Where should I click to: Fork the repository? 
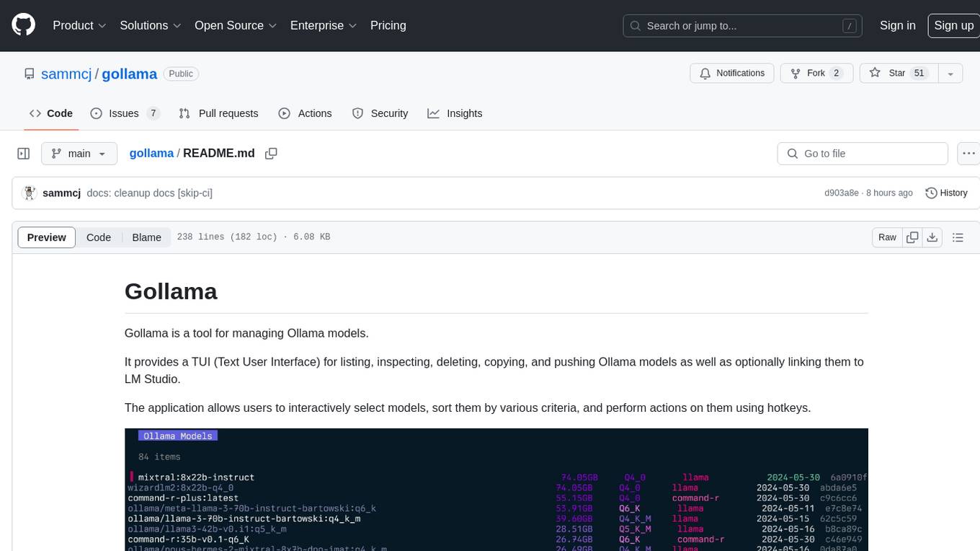[x=816, y=73]
